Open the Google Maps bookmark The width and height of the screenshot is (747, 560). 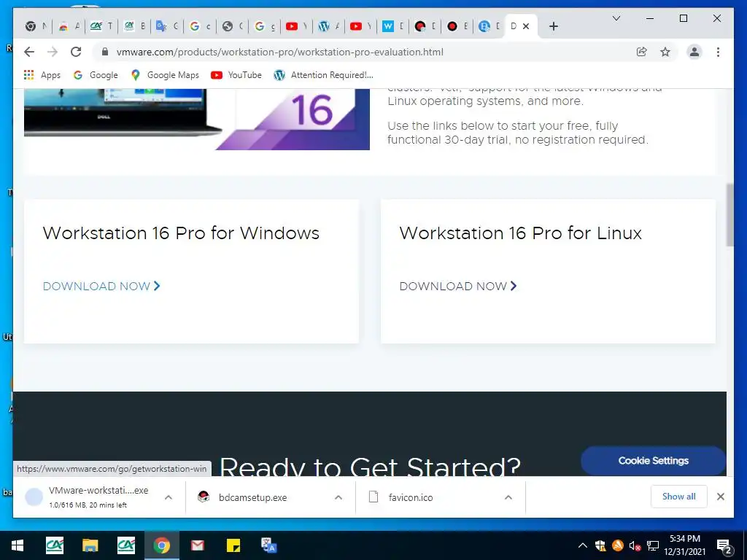click(165, 75)
